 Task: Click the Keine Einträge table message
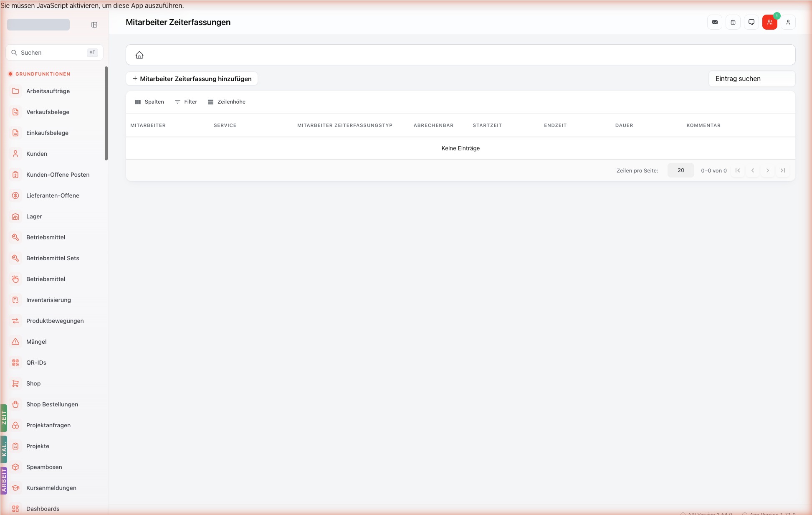click(x=460, y=148)
